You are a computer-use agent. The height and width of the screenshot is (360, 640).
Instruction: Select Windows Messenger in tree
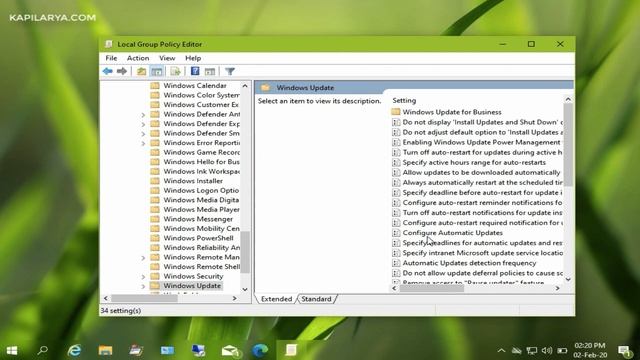tap(198, 219)
